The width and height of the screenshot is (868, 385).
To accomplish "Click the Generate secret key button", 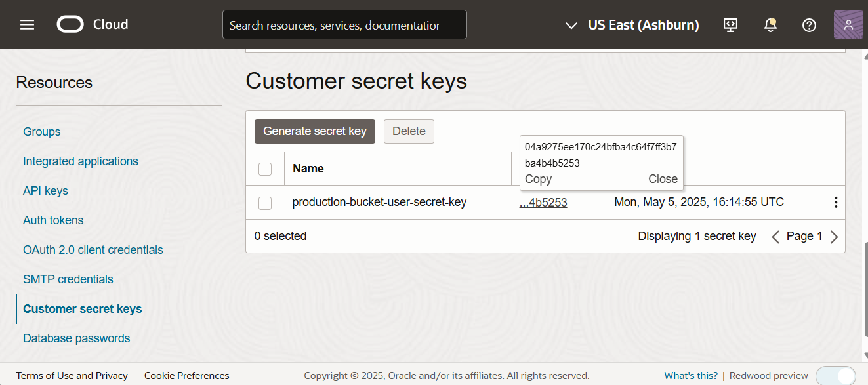I will 315,131.
